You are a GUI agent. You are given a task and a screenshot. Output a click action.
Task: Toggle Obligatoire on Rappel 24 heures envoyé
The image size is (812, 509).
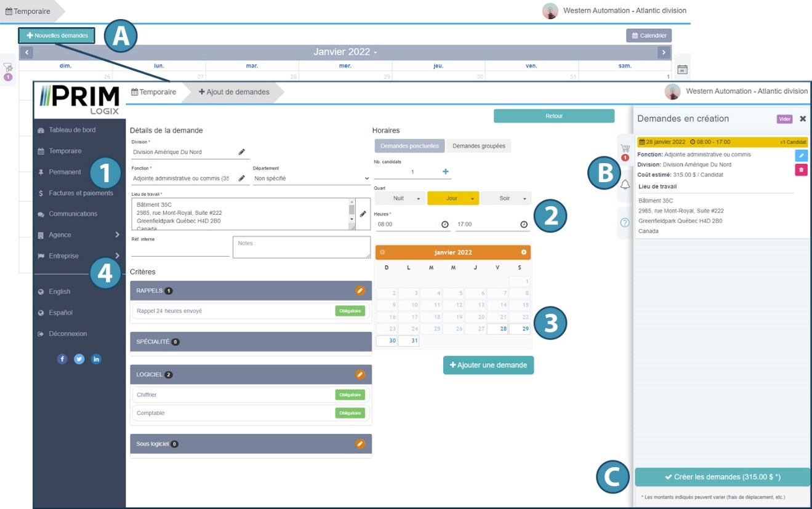pyautogui.click(x=350, y=311)
